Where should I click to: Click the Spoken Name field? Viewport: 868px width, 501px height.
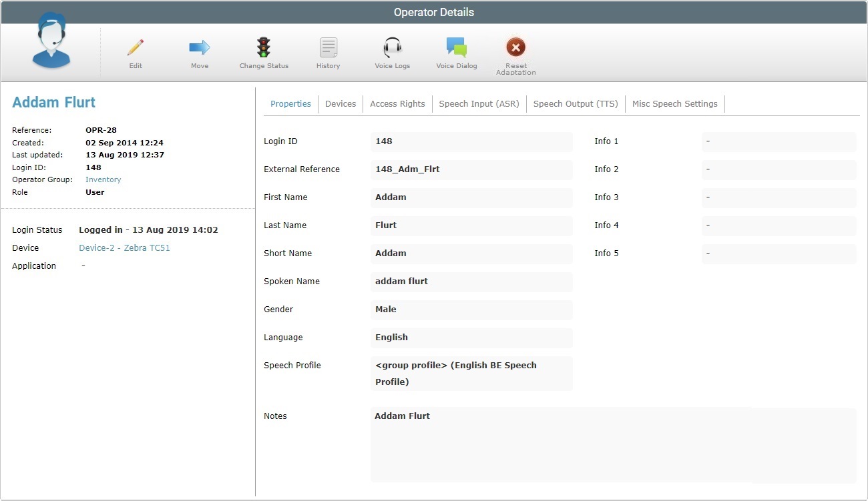pyautogui.click(x=471, y=282)
